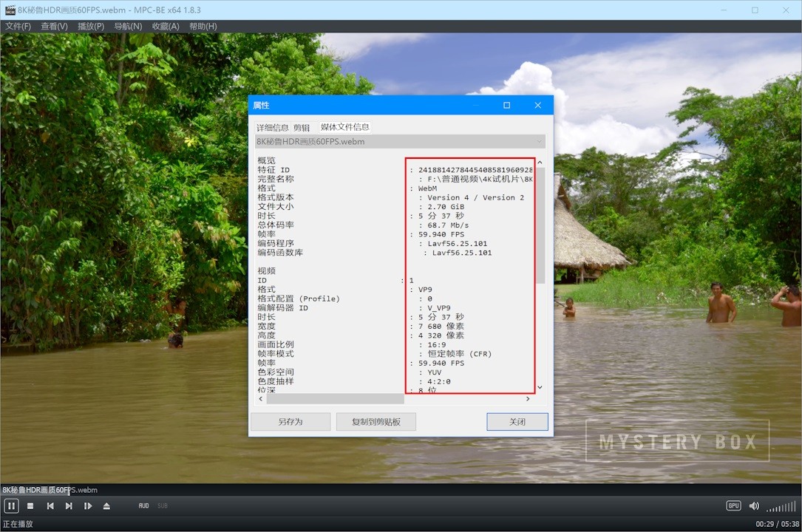The height and width of the screenshot is (532, 802).
Task: Open the SUB subtitle selector
Action: point(163,506)
